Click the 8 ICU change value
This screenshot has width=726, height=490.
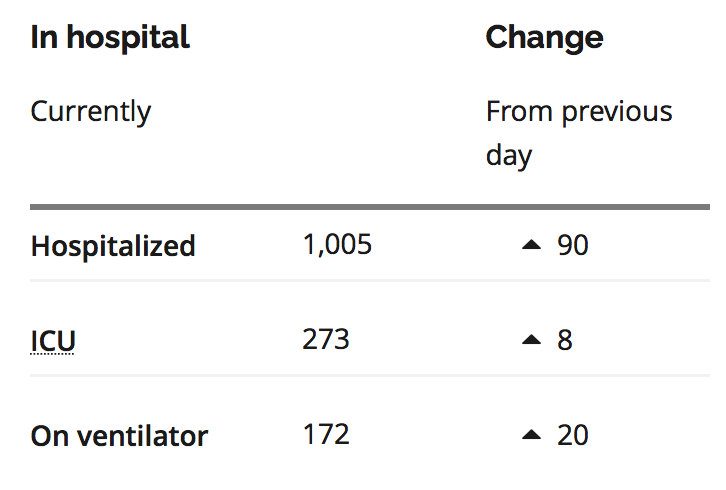click(x=565, y=340)
